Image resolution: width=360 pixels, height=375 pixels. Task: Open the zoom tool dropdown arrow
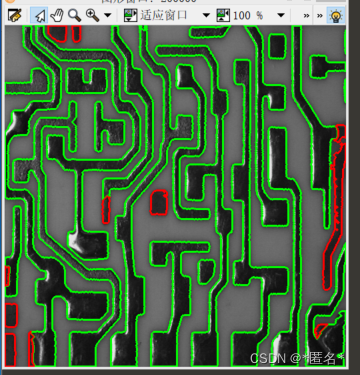click(x=107, y=15)
